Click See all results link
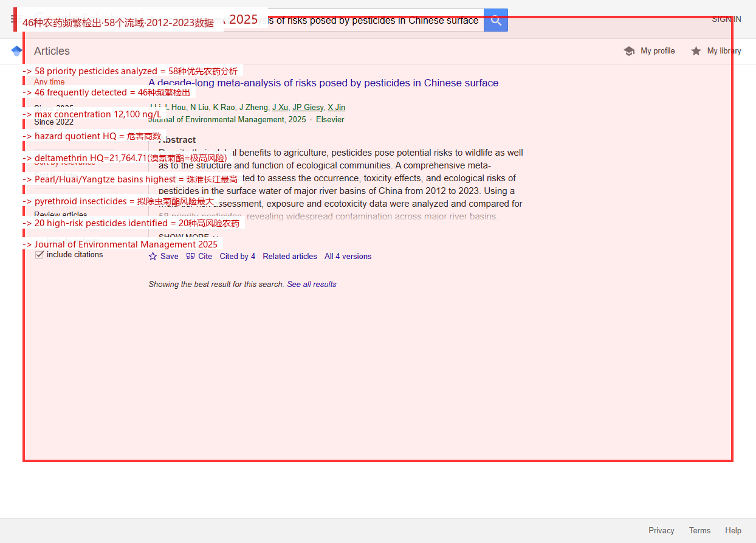Image resolution: width=756 pixels, height=543 pixels. pyautogui.click(x=312, y=284)
